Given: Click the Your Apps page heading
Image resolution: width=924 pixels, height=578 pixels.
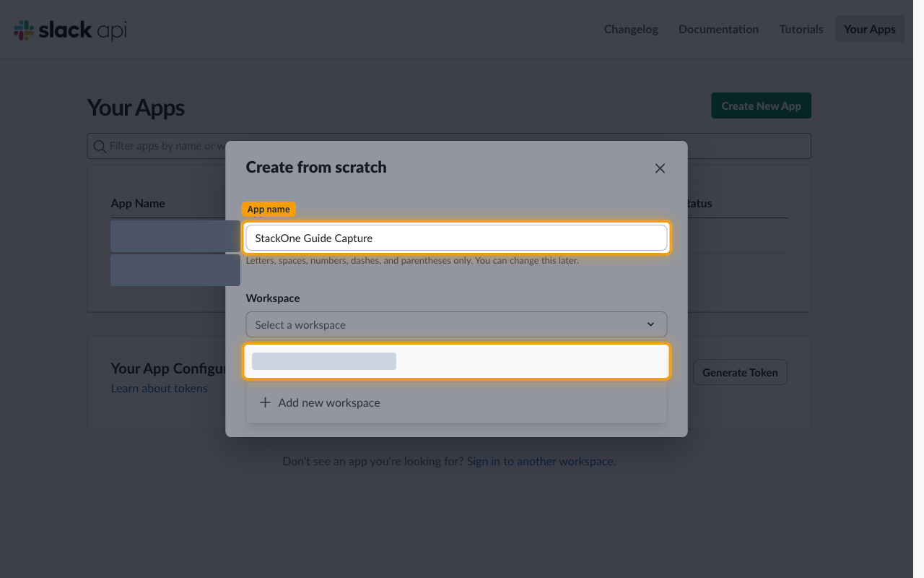Looking at the screenshot, I should (136, 108).
